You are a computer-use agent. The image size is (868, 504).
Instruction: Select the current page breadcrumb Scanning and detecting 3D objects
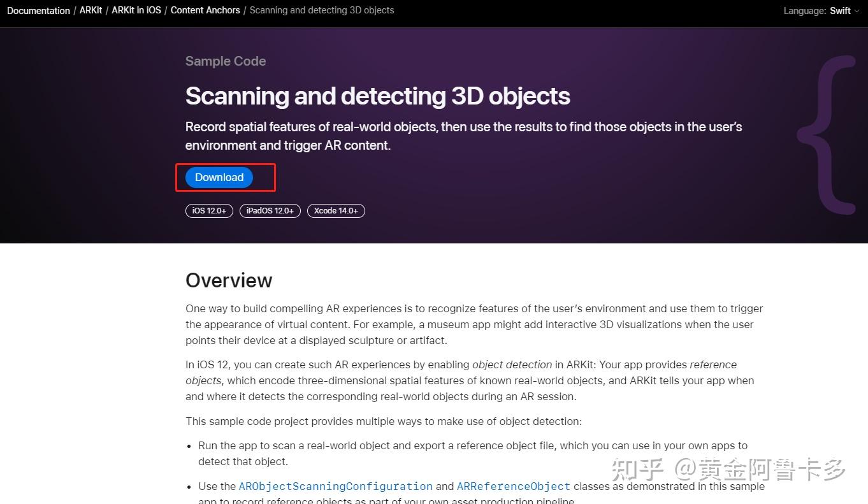pos(321,10)
